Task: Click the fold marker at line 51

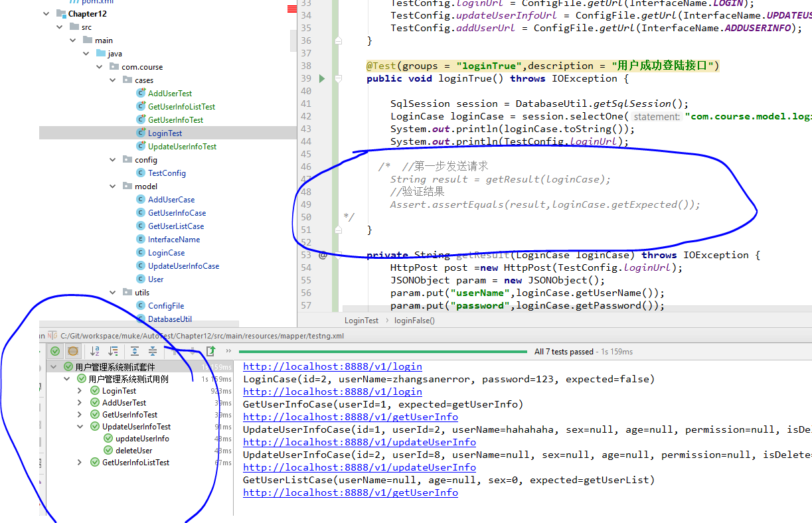Action: click(338, 230)
